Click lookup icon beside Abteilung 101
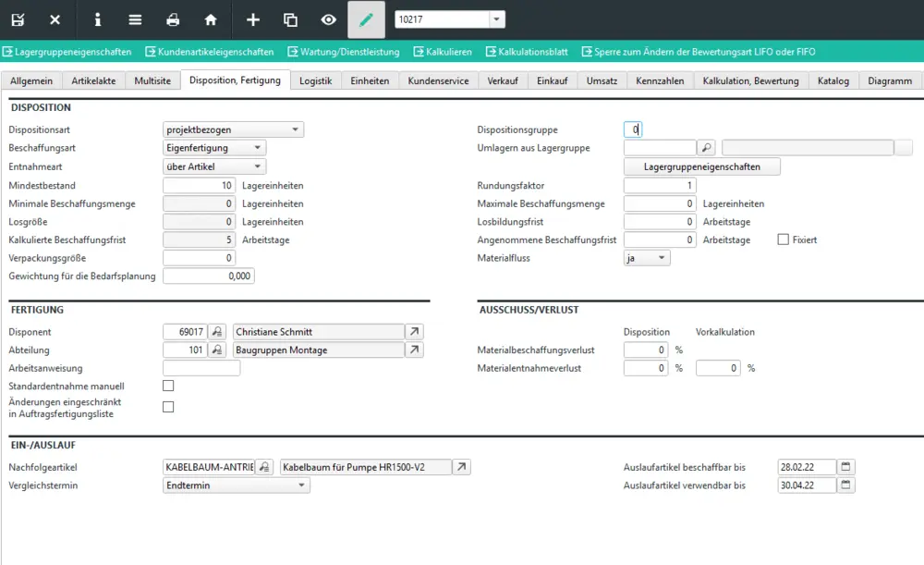Viewport: 924px width, 565px height. [217, 350]
